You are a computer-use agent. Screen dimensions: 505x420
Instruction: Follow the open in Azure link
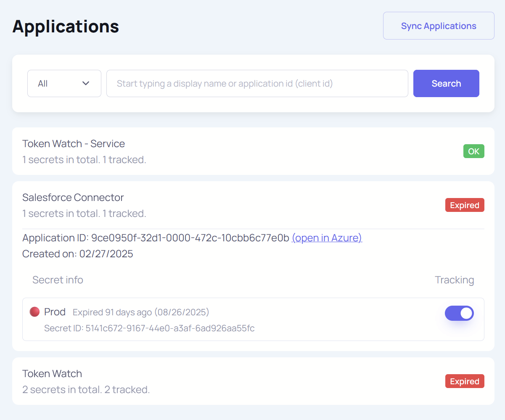(x=327, y=238)
